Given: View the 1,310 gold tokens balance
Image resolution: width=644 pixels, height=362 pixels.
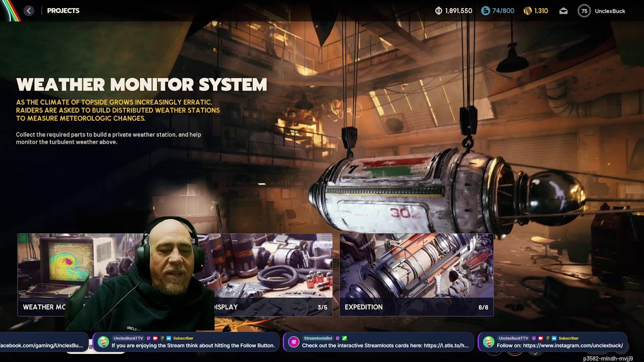Looking at the screenshot, I should 536,11.
